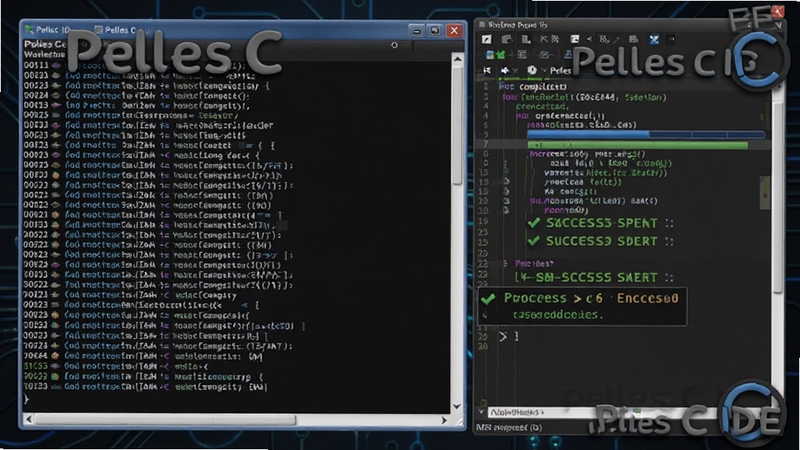The image size is (800, 450).
Task: Click the green check in the Process notification box
Action: 488,298
